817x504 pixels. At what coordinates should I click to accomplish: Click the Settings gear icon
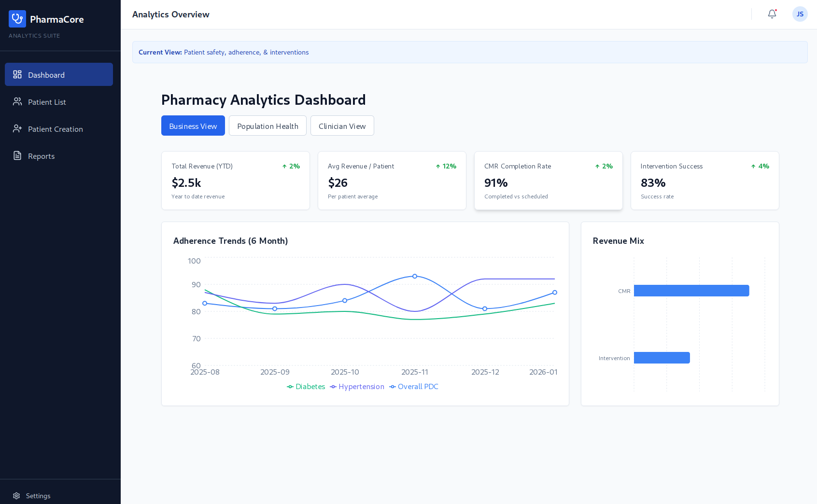click(17, 495)
